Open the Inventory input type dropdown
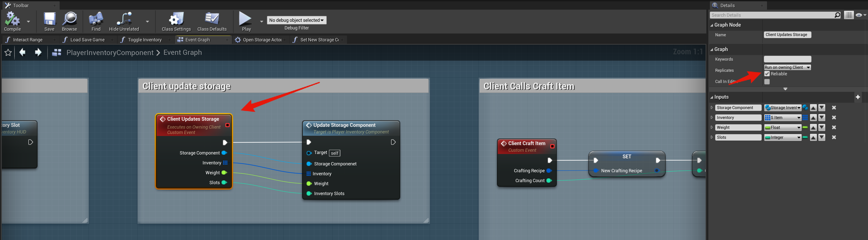 [782, 117]
